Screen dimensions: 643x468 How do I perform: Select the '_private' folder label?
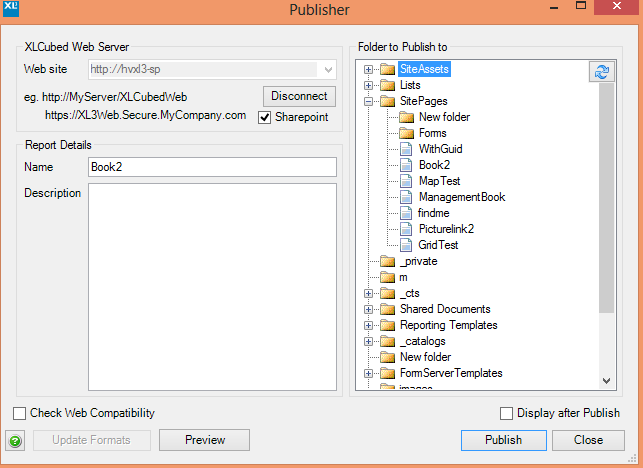coord(419,261)
